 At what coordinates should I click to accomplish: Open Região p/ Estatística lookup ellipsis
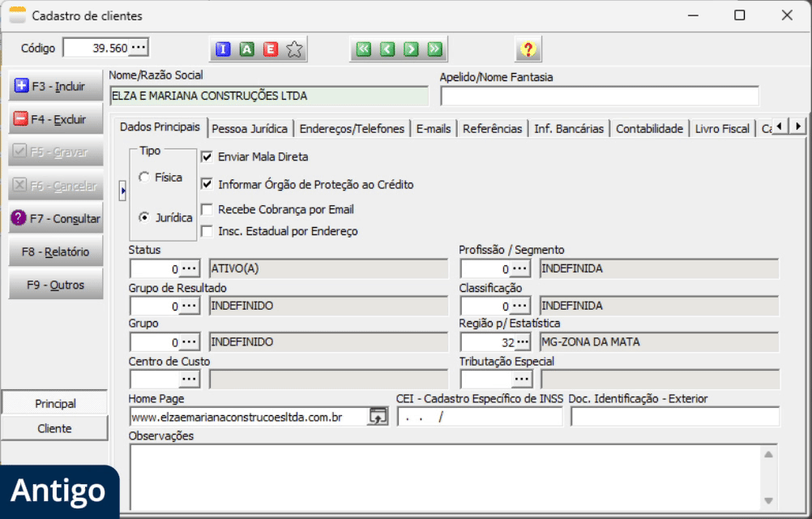click(523, 342)
